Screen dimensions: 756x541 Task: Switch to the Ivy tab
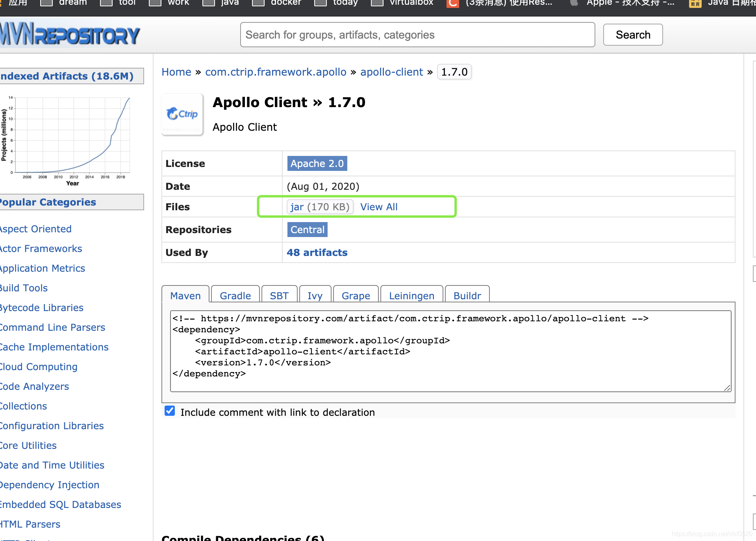(315, 295)
